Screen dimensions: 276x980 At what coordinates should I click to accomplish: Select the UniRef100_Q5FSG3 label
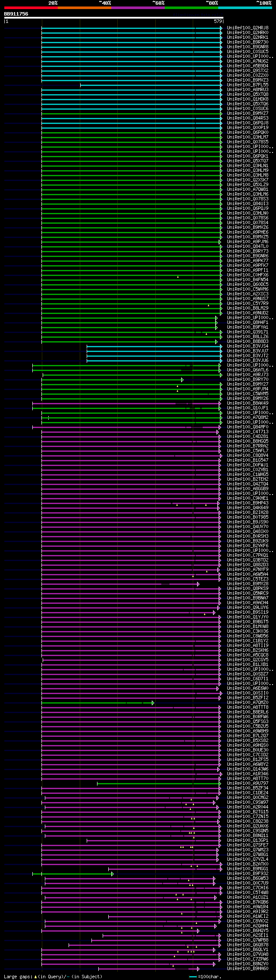(248, 721)
